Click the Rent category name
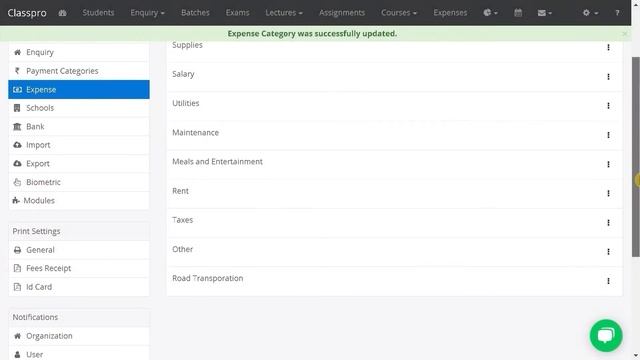The width and height of the screenshot is (640, 360). [x=180, y=191]
